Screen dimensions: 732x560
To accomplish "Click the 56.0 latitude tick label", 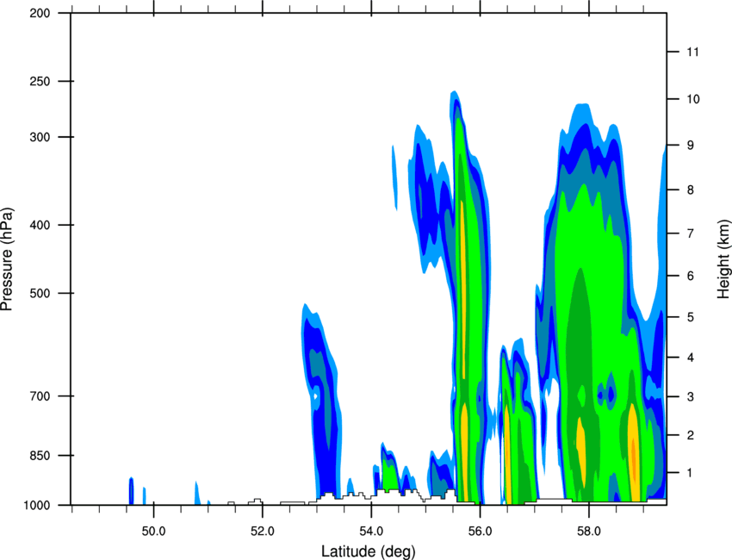I will [x=480, y=532].
